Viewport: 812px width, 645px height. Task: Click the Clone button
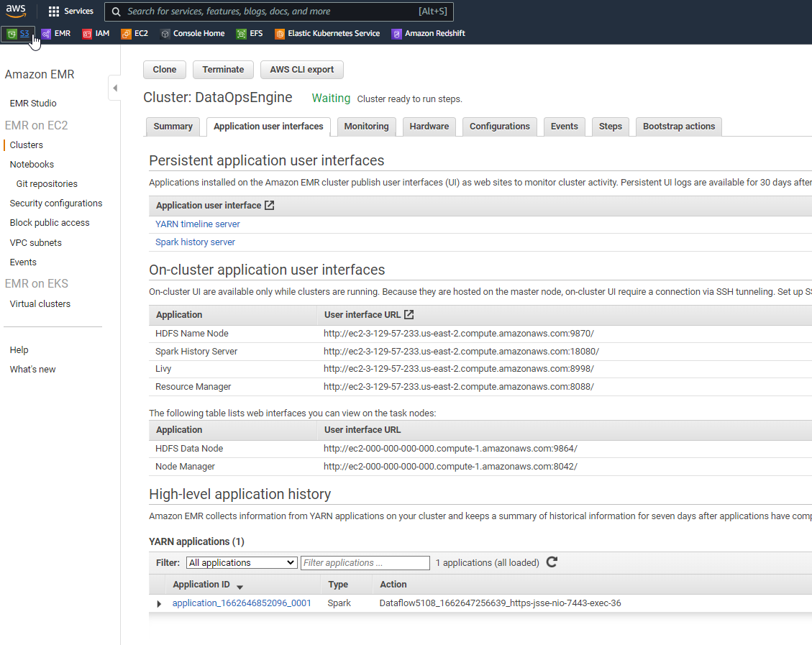tap(165, 70)
